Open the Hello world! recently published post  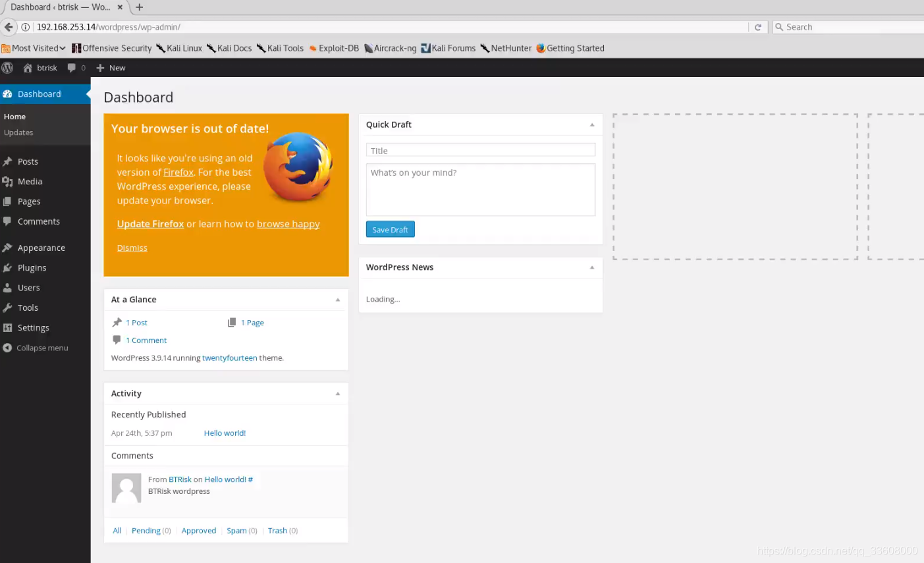pos(225,433)
